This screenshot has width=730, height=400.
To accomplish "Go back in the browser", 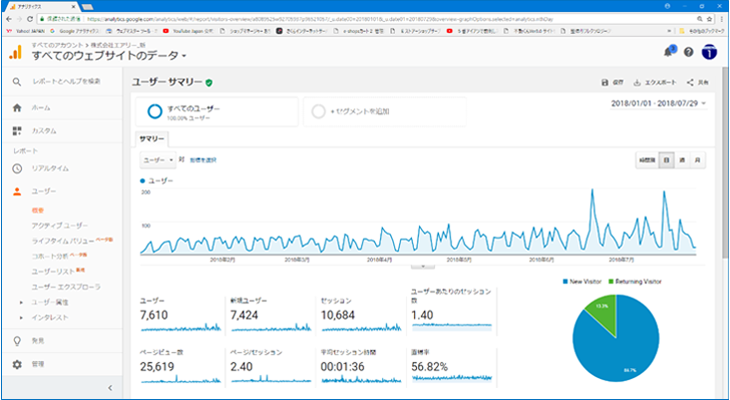I will 10,19.
